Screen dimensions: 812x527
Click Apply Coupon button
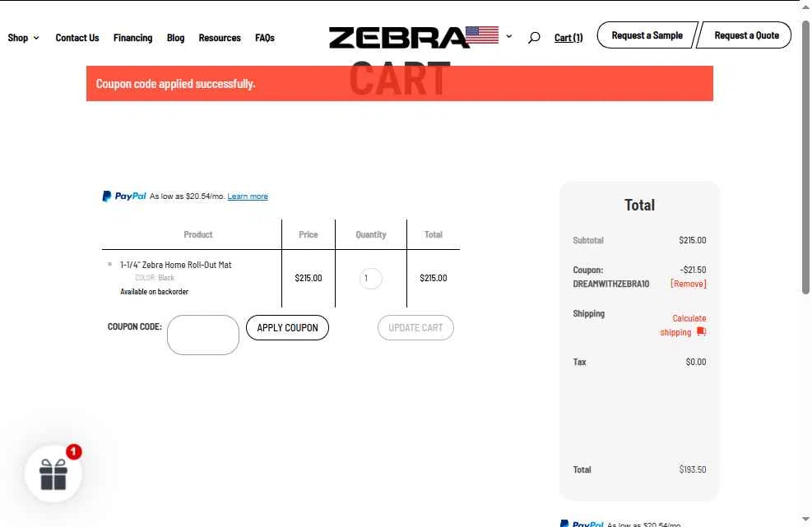pos(287,328)
